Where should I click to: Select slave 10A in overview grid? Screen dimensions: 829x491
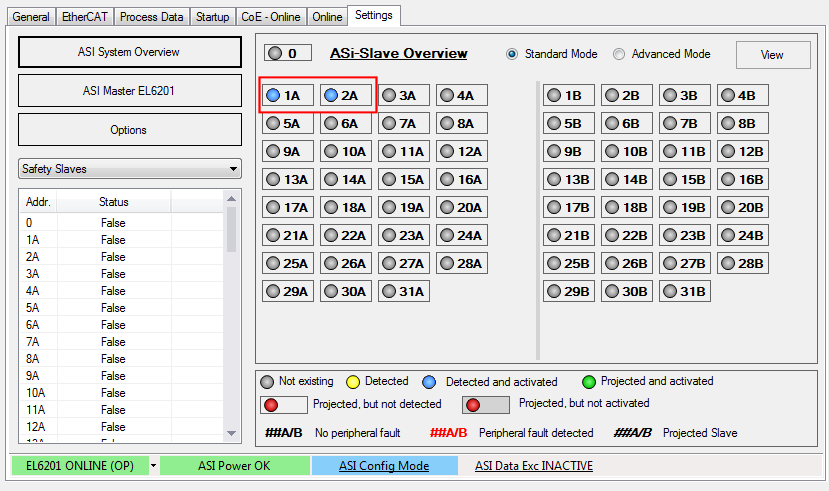tap(346, 151)
